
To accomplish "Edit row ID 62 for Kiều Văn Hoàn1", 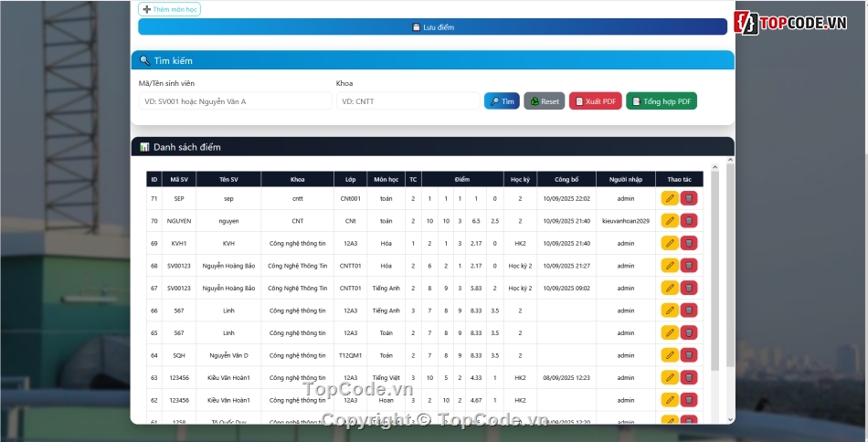I will [669, 400].
